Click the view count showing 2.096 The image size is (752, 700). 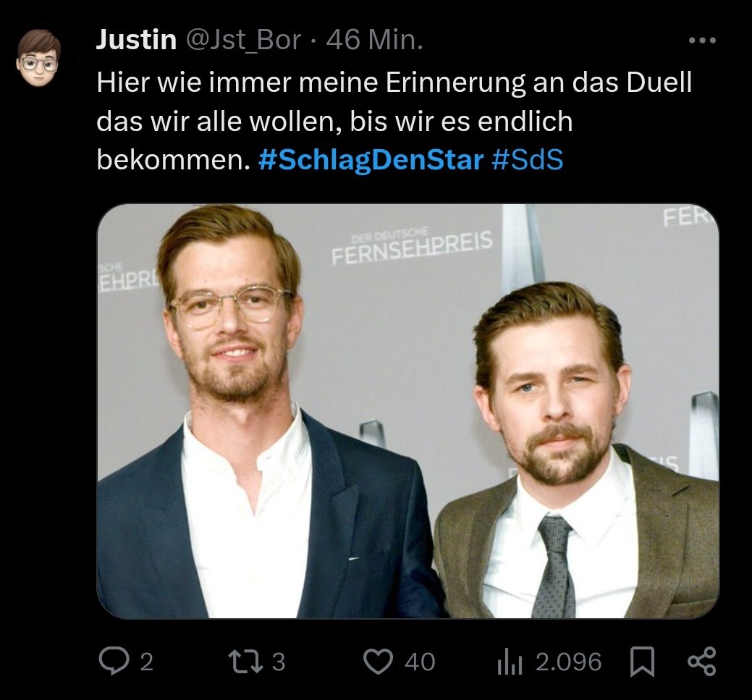coord(568,662)
